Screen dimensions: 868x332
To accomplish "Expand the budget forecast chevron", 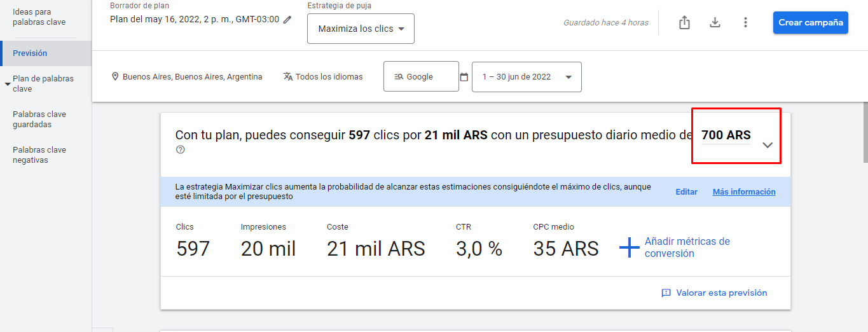I will pos(768,145).
